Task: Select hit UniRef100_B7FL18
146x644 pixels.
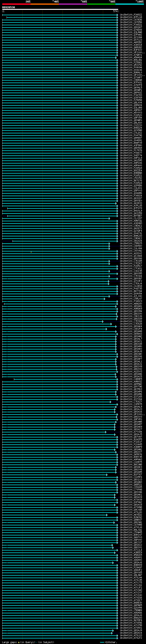Action: 131,18
